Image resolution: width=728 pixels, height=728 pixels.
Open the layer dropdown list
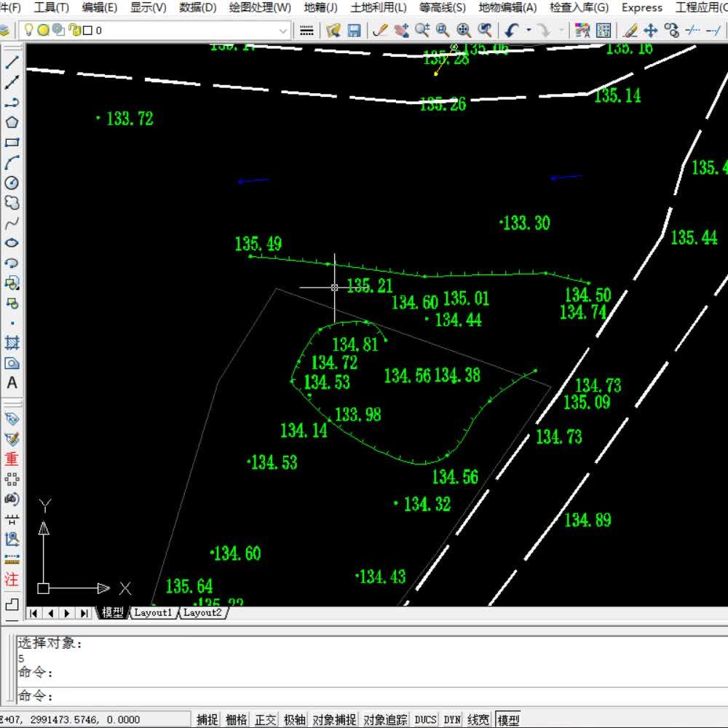pyautogui.click(x=283, y=31)
